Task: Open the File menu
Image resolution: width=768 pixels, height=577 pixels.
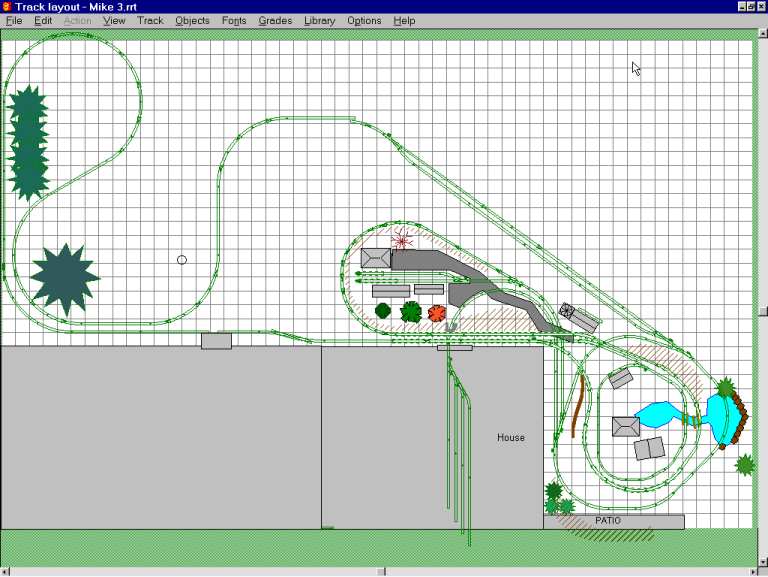Action: [14, 21]
